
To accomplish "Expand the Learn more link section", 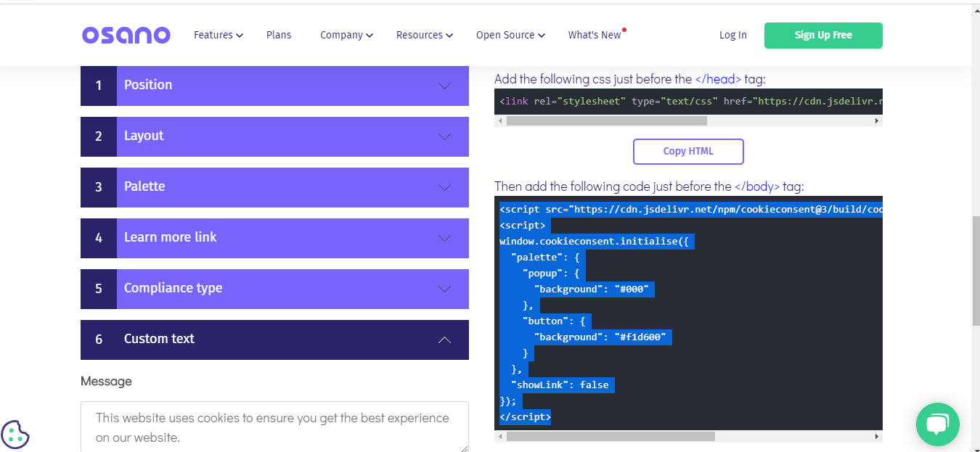I will (x=274, y=238).
